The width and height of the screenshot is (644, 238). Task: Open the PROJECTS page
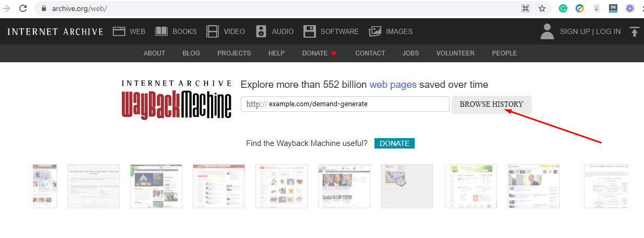(234, 53)
